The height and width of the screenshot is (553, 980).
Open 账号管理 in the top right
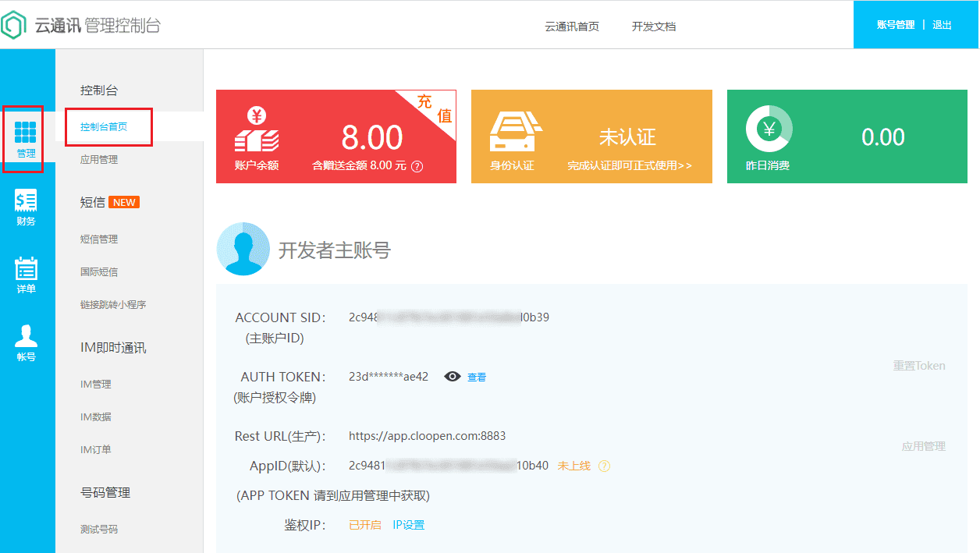pos(896,25)
